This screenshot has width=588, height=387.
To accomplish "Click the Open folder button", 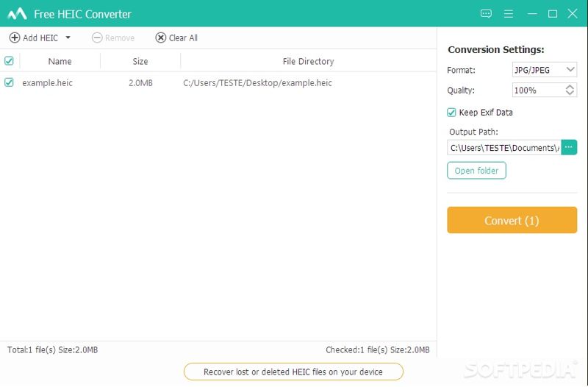I will pos(476,171).
